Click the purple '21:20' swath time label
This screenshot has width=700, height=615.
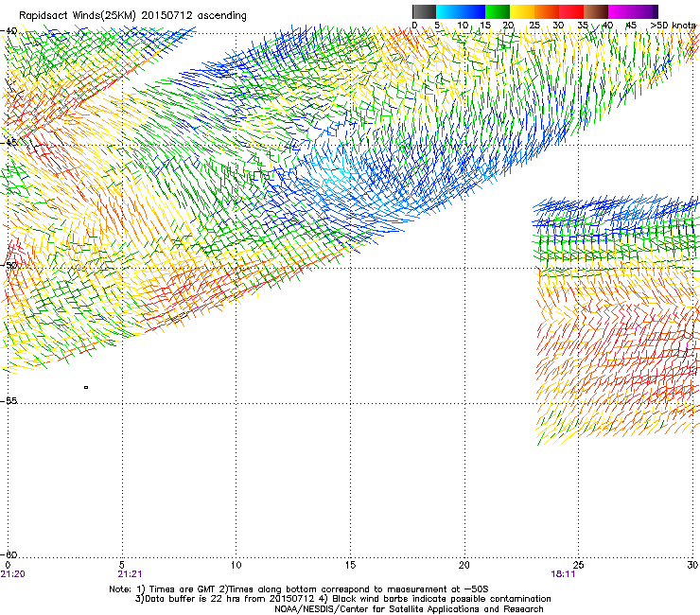point(13,574)
